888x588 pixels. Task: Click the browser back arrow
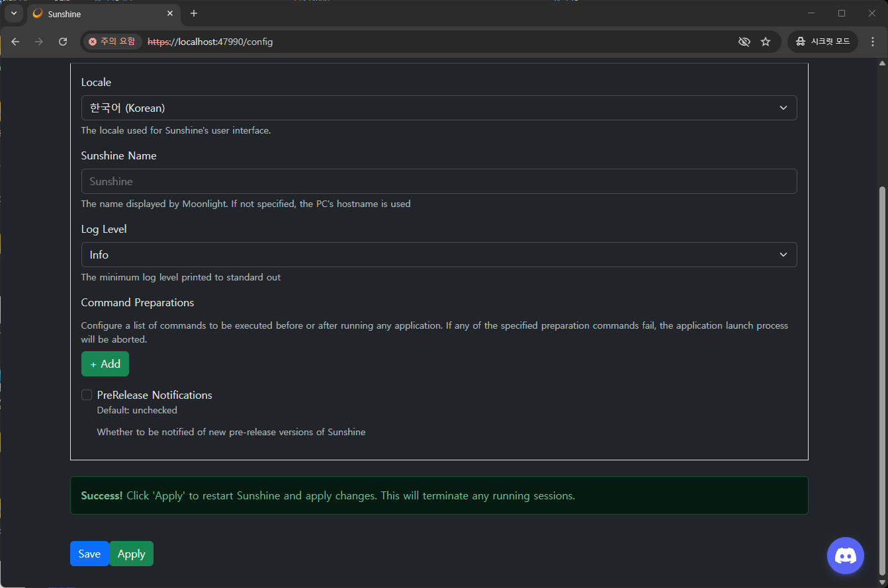15,42
